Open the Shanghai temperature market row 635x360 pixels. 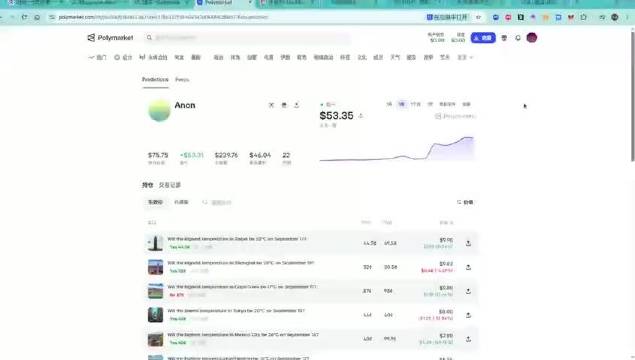click(311, 267)
